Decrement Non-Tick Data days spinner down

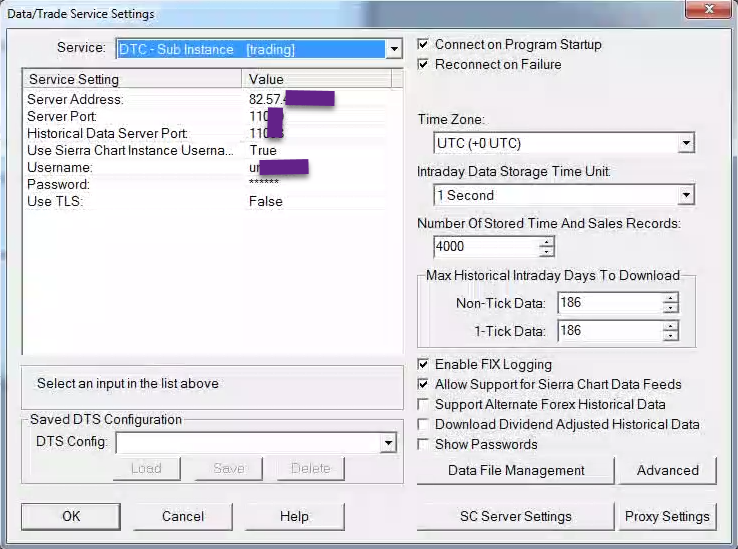pos(670,307)
